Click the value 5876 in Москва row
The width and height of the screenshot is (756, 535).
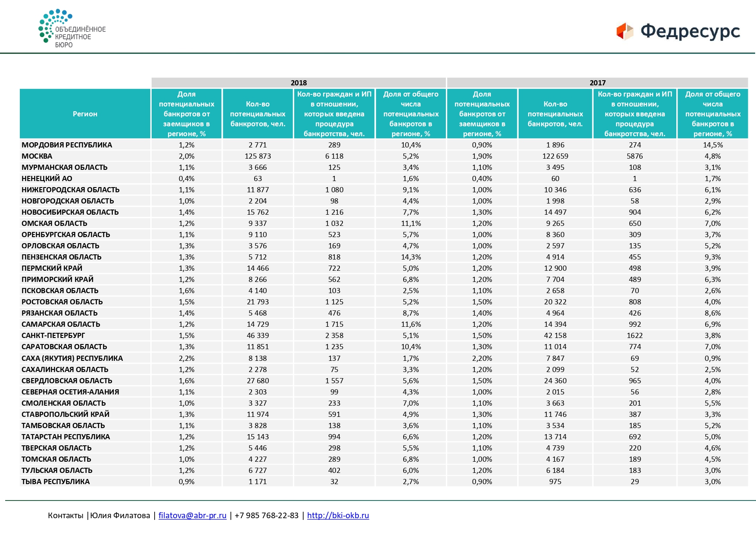coord(635,156)
